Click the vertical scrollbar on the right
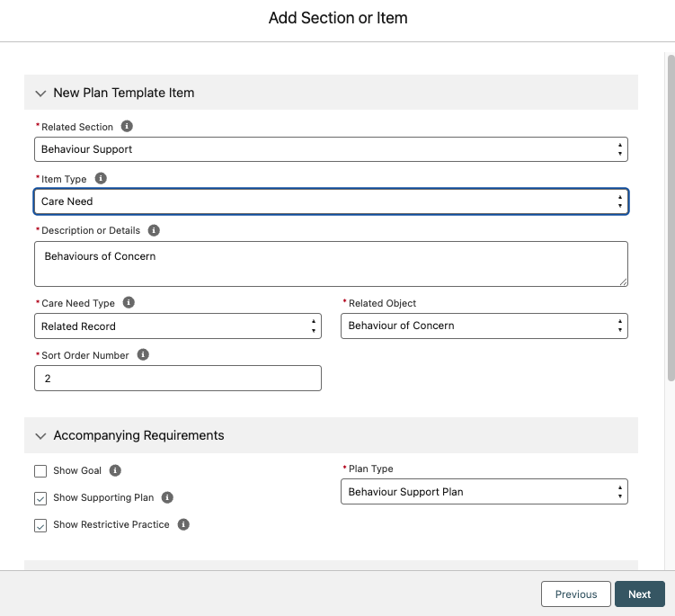Viewport: 675px width, 616px height. [670, 216]
